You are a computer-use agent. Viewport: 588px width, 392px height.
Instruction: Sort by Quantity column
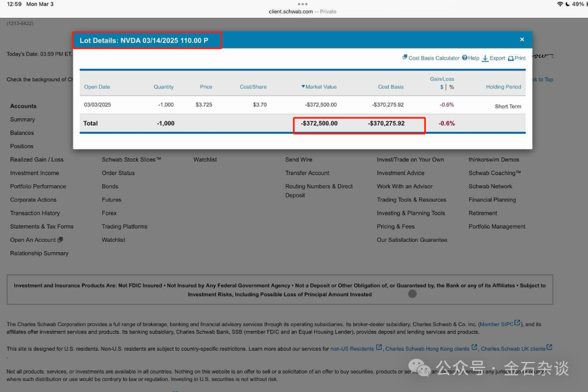(x=163, y=87)
